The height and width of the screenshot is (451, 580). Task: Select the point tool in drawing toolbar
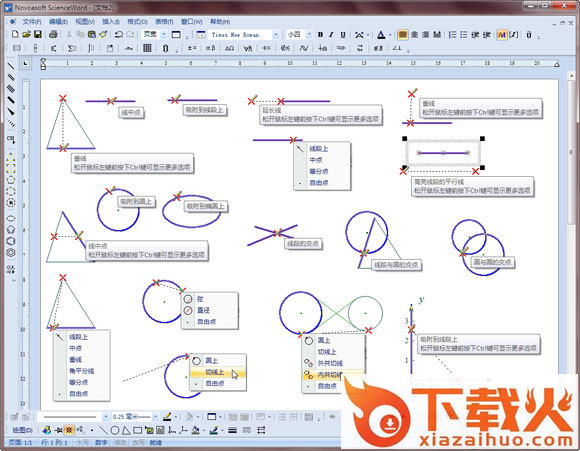[x=92, y=430]
